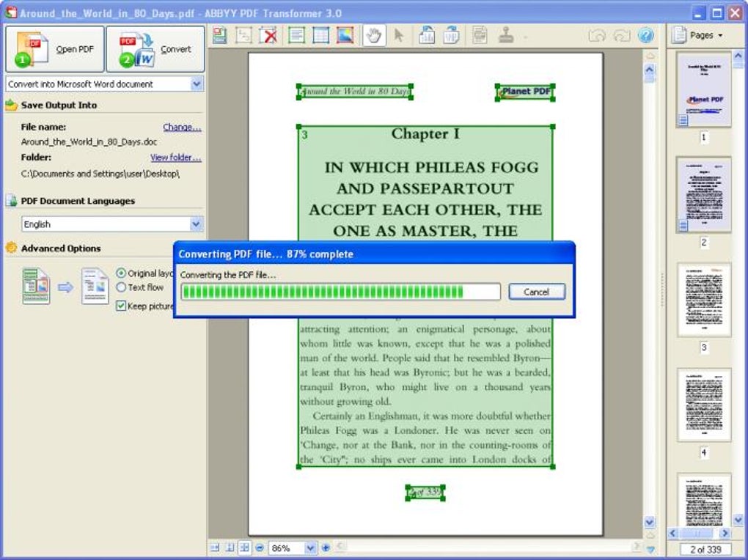
Task: Click the print document icon
Action: (x=480, y=36)
